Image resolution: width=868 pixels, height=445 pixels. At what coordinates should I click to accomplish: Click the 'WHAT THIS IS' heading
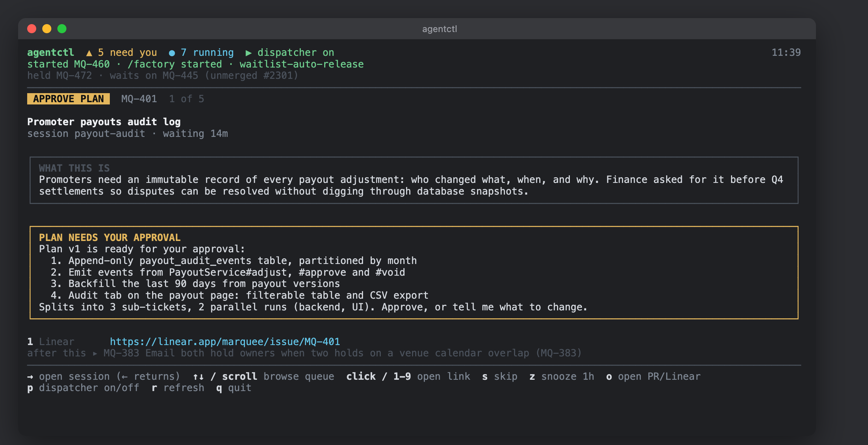74,168
